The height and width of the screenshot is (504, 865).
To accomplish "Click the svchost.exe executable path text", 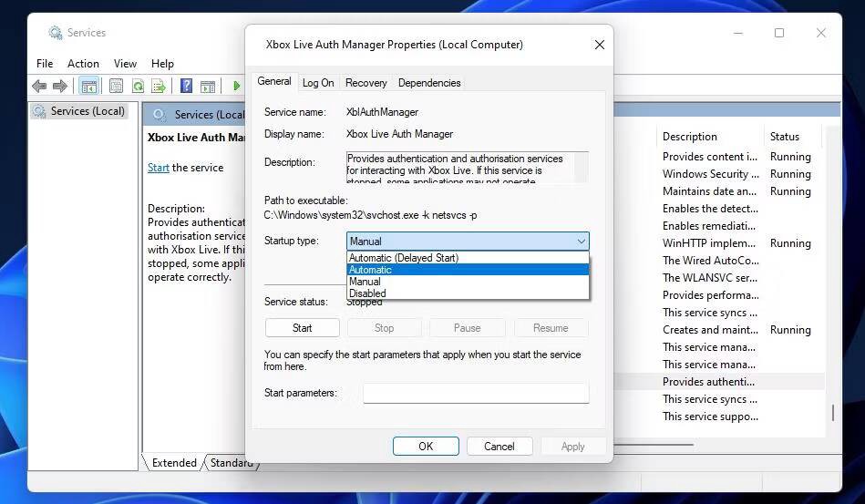I will [x=370, y=215].
